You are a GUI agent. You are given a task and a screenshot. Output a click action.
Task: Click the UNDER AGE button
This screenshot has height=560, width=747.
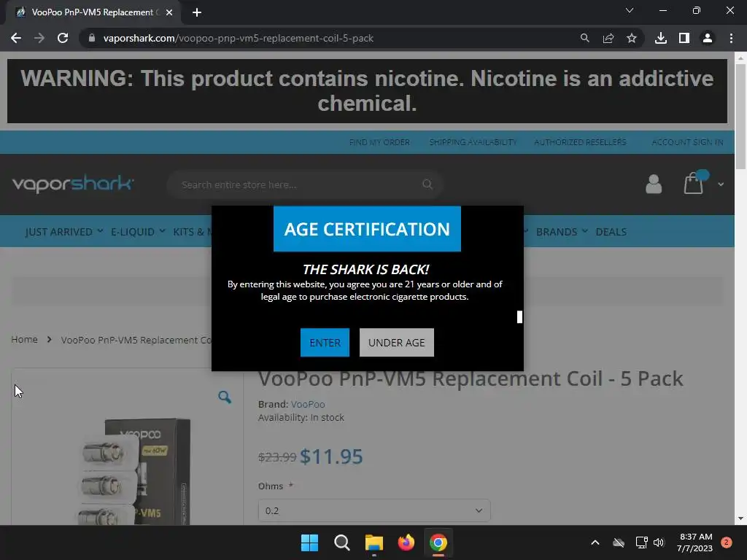tap(396, 343)
